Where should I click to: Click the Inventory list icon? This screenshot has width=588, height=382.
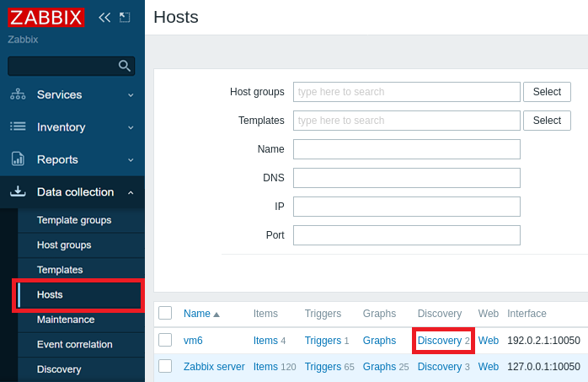tap(18, 126)
